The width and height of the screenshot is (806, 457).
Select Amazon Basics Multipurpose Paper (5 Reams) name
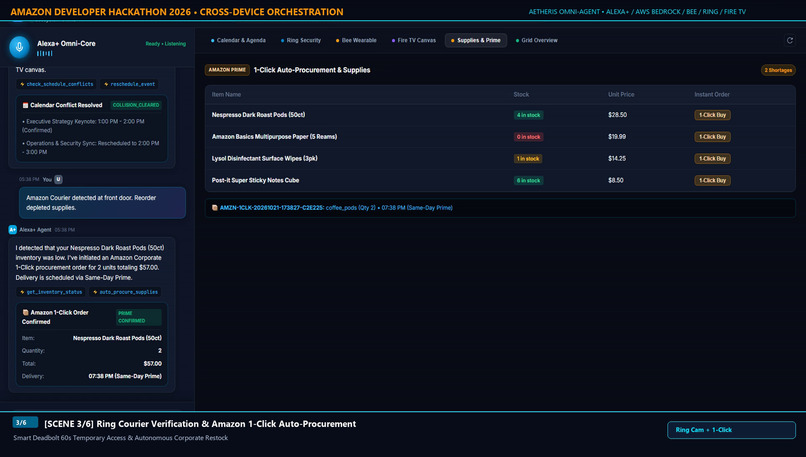click(x=274, y=137)
